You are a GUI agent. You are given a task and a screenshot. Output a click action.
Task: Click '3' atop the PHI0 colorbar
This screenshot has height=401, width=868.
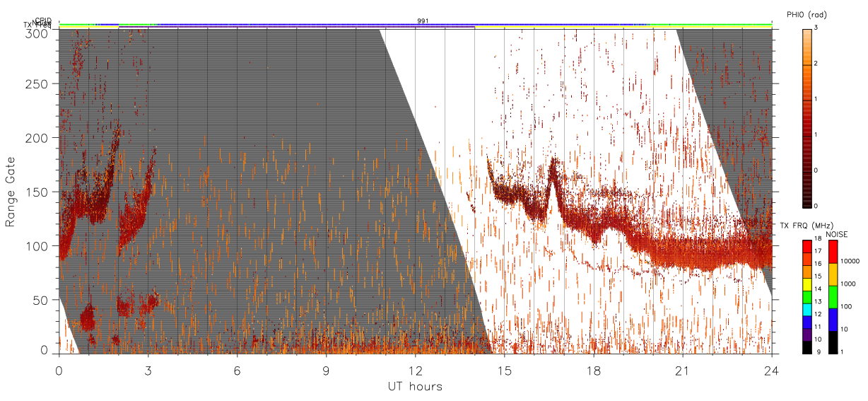[816, 28]
